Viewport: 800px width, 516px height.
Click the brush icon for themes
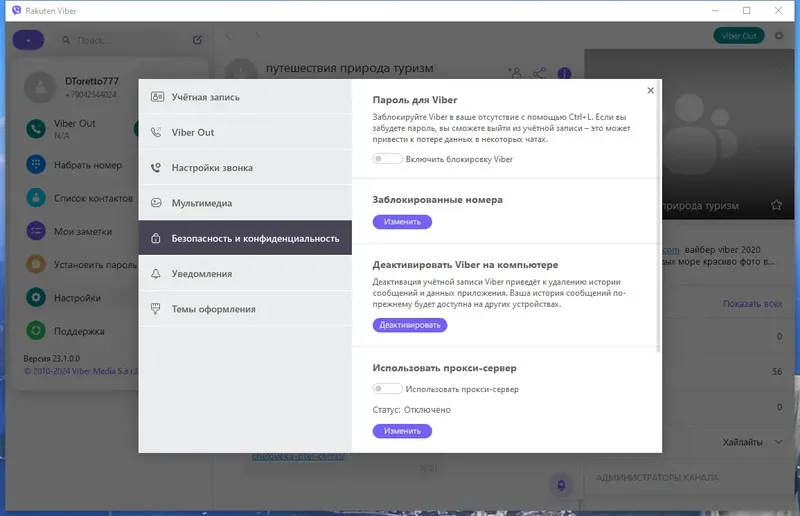[156, 309]
